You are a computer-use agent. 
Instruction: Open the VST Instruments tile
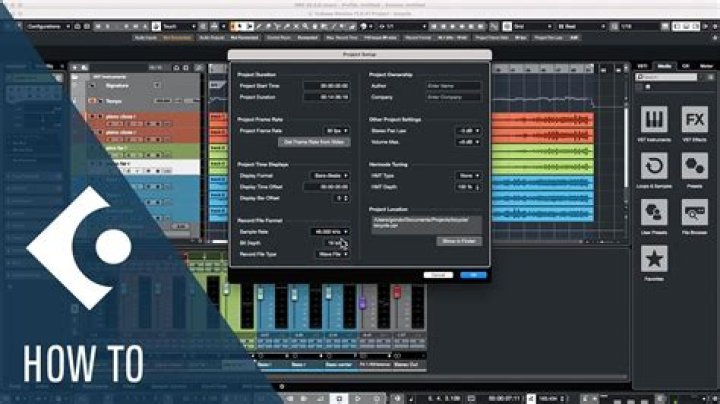(x=654, y=121)
